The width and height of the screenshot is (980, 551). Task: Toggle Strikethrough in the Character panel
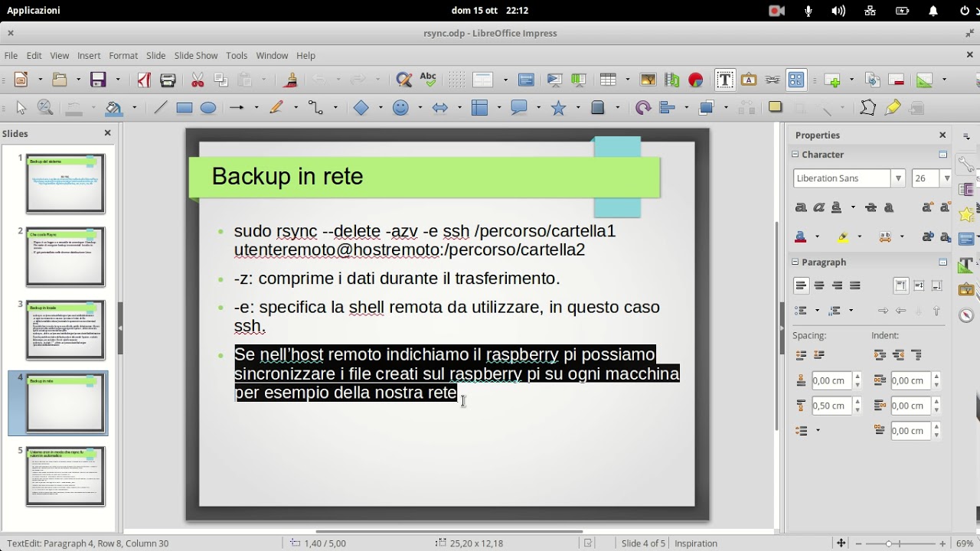tap(871, 207)
